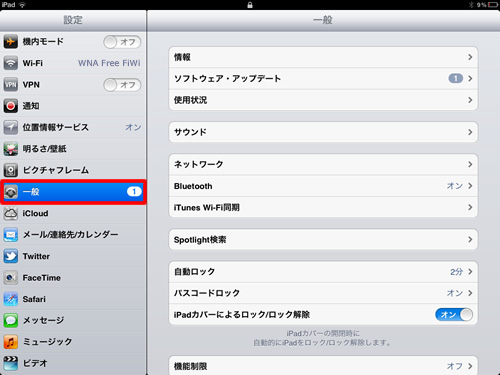
Task: Open 明るさ/壁紙 in sidebar
Action: pyautogui.click(x=73, y=149)
